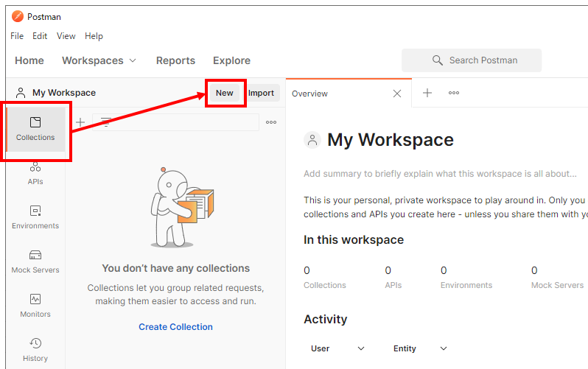Open the View menu
The image size is (588, 369).
coord(66,36)
